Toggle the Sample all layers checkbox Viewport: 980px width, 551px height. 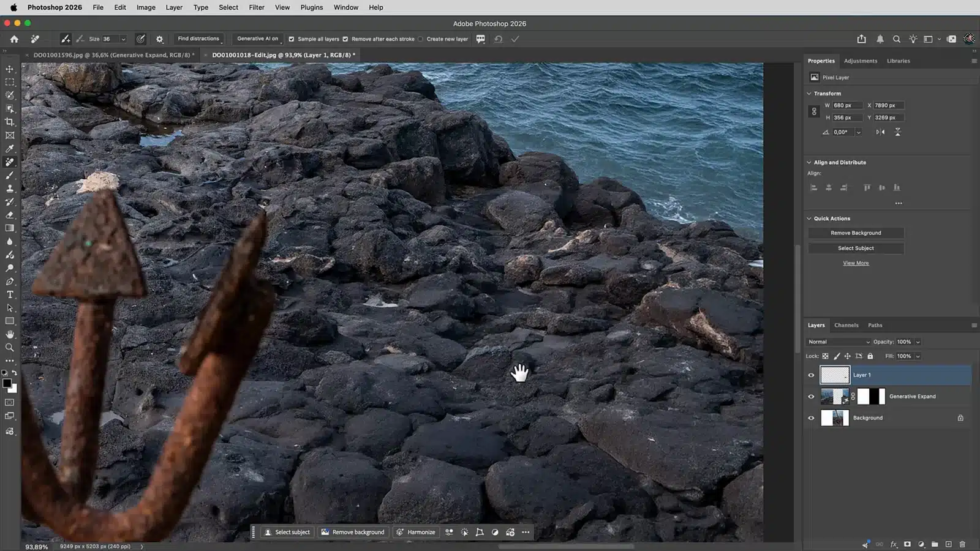[x=292, y=39]
